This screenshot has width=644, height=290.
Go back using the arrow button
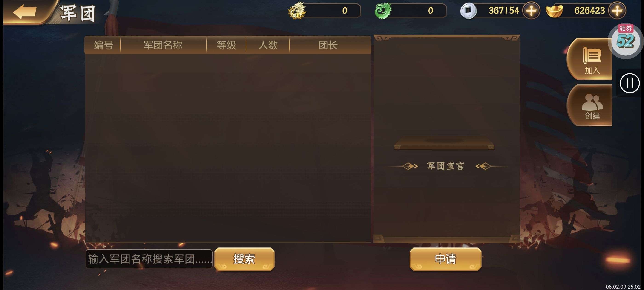point(25,12)
